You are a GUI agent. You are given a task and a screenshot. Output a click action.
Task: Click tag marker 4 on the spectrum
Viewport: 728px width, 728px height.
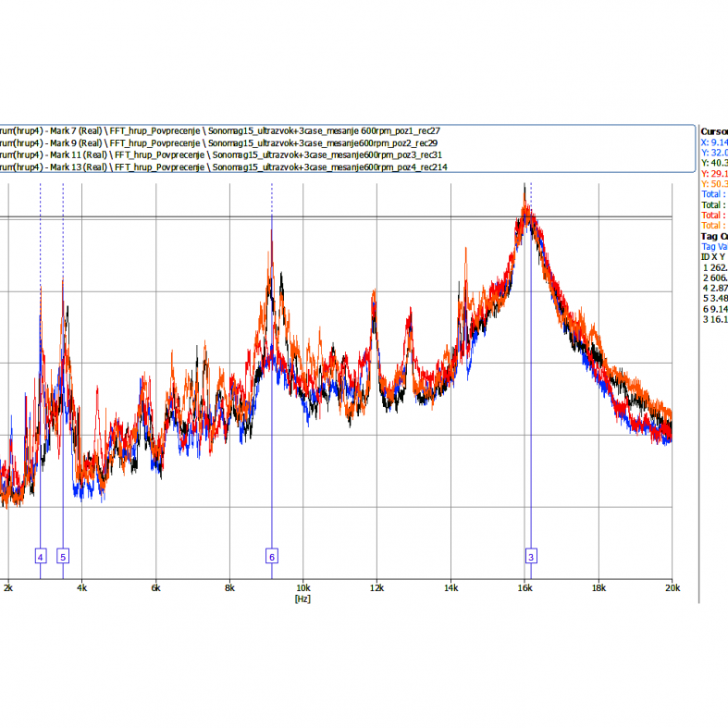[x=40, y=556]
